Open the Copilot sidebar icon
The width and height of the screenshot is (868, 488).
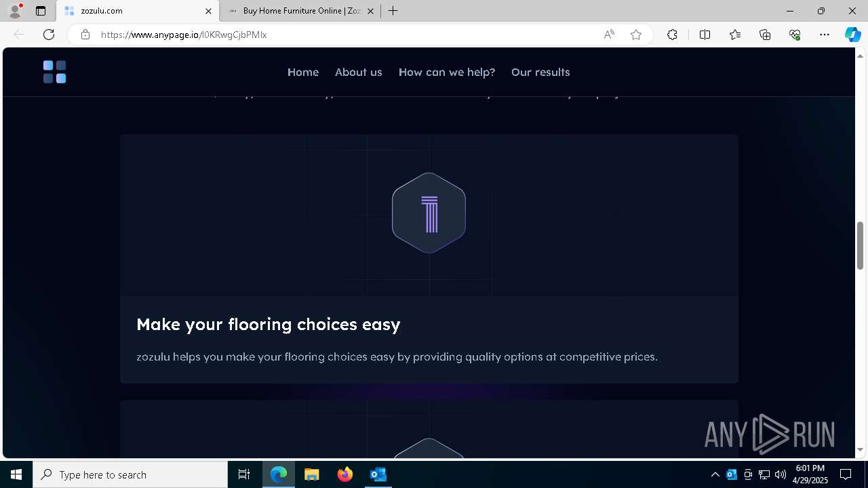tap(852, 35)
